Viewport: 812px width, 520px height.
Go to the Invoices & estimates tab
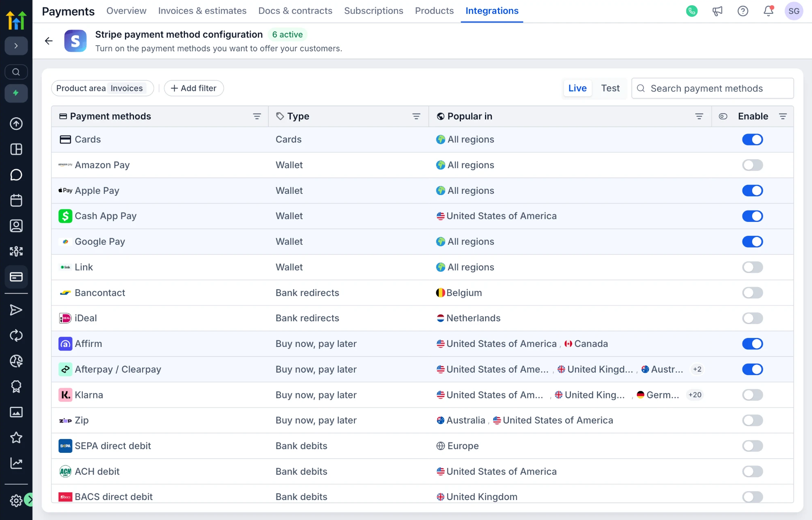(202, 11)
